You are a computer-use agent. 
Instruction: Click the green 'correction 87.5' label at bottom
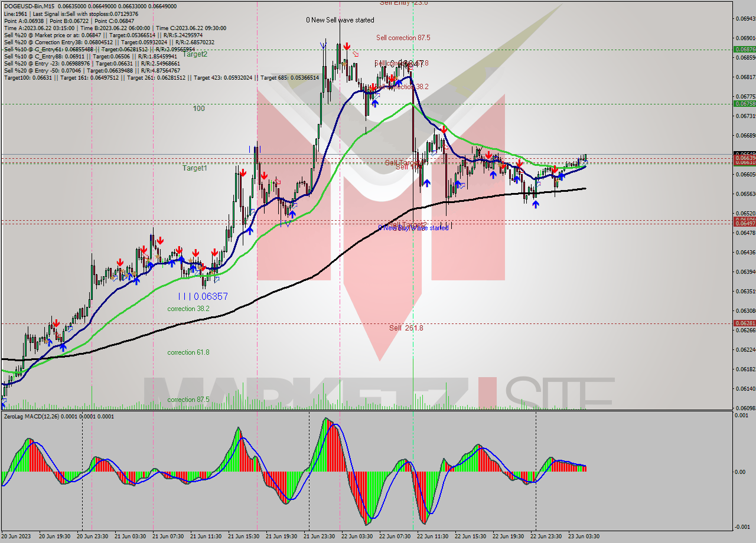tap(188, 400)
